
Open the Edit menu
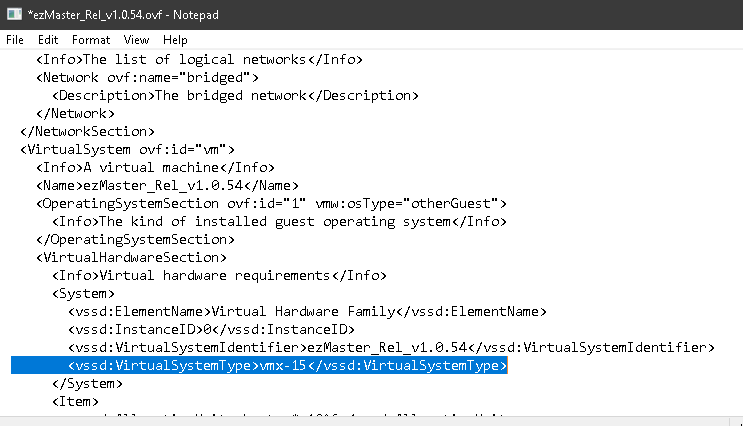tap(48, 40)
